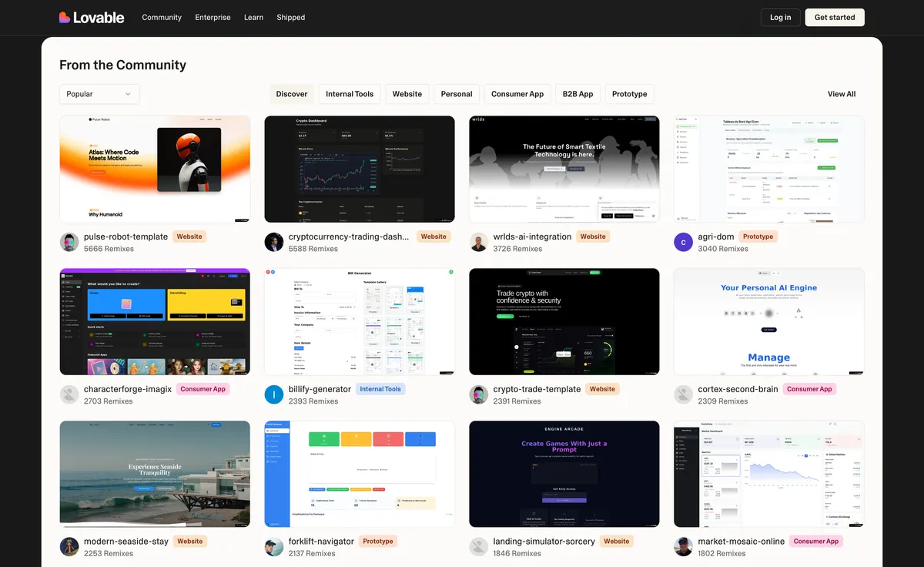Open the billify-generator thumbnail
This screenshot has height=567, width=924.
360,321
